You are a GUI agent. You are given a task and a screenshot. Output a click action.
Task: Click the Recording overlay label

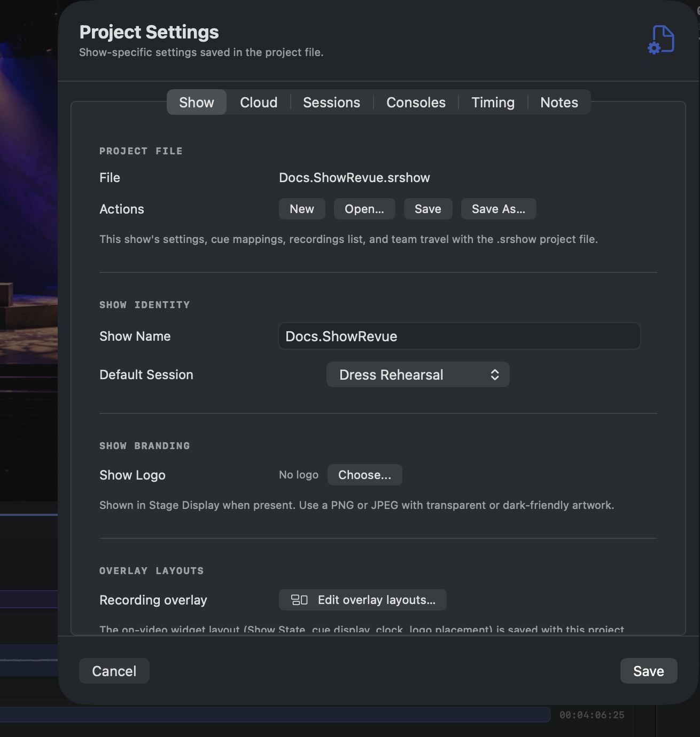153,600
